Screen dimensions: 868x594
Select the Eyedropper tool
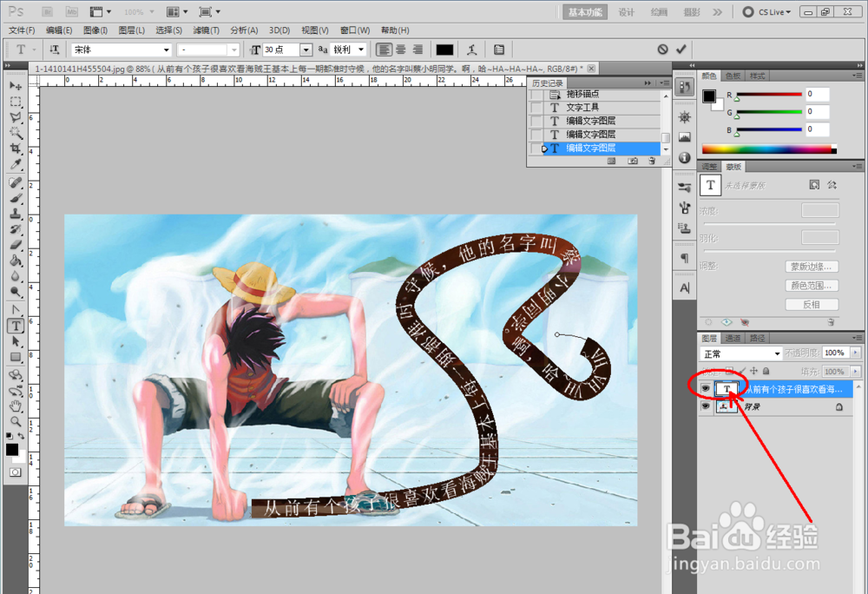coord(16,164)
